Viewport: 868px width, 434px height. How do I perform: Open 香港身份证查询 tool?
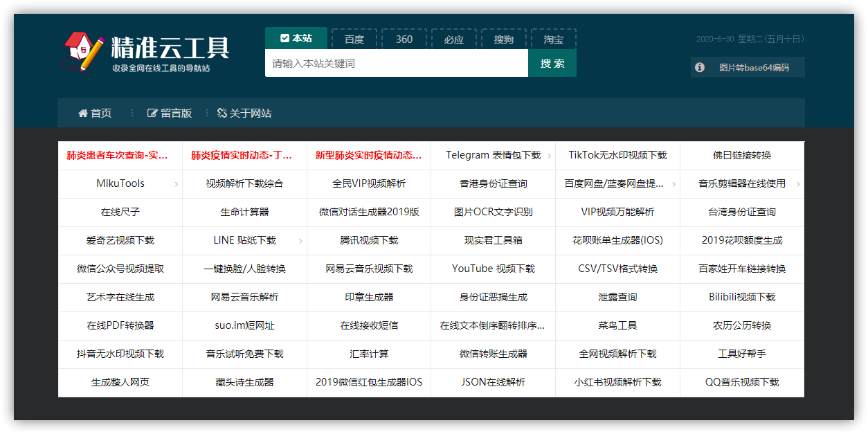tap(494, 184)
